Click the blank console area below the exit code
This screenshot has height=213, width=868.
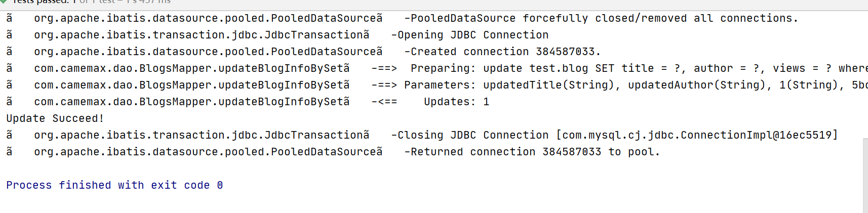(430, 203)
